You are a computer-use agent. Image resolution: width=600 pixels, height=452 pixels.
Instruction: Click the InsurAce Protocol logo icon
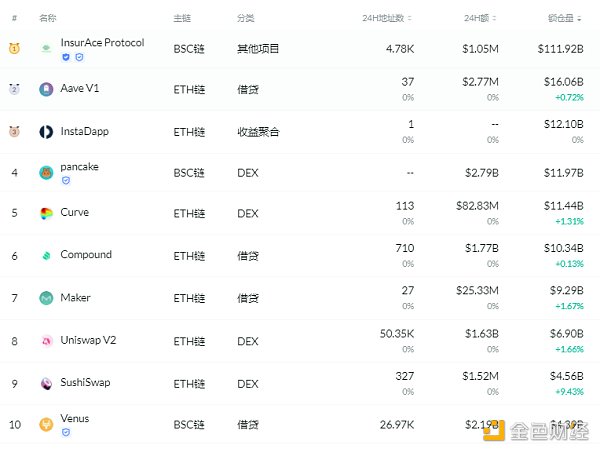point(46,48)
